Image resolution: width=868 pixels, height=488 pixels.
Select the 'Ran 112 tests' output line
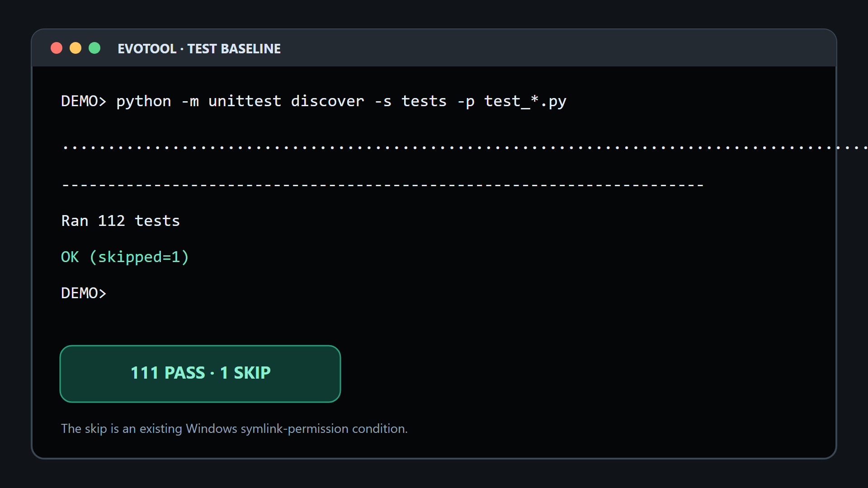120,221
